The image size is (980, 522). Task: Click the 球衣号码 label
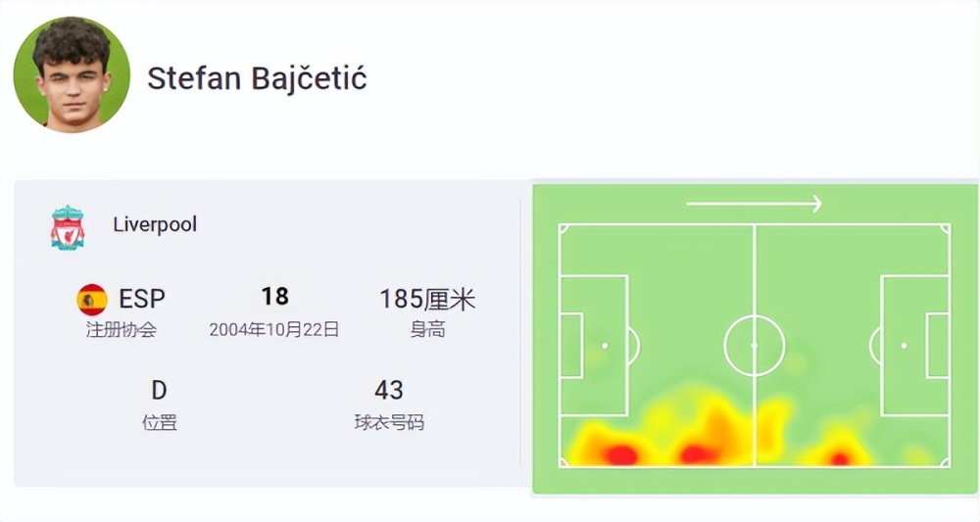[x=389, y=423]
